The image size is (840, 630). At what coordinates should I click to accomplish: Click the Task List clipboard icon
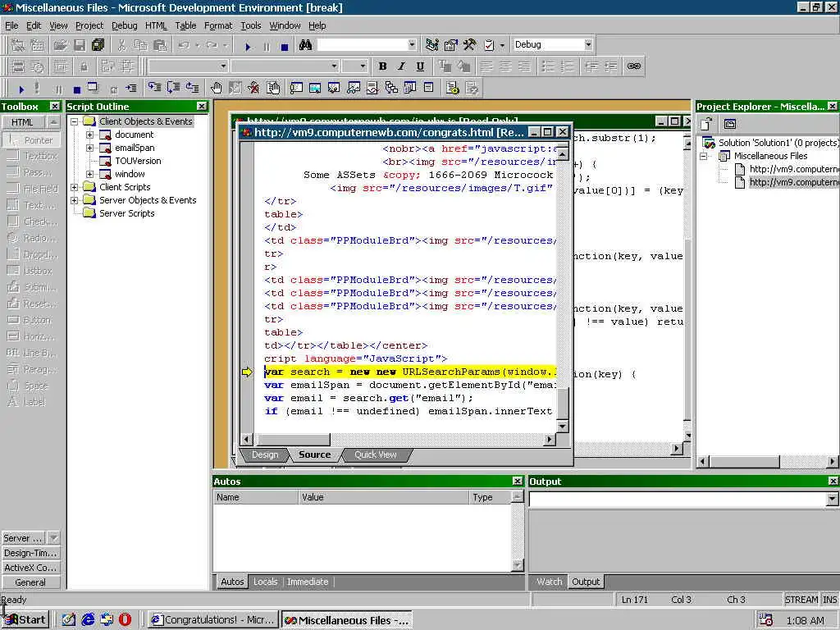[x=489, y=45]
